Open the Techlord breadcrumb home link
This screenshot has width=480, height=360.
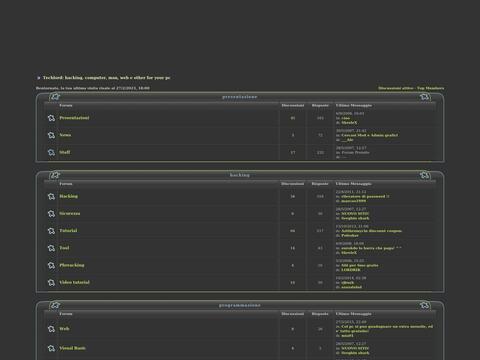pos(106,78)
